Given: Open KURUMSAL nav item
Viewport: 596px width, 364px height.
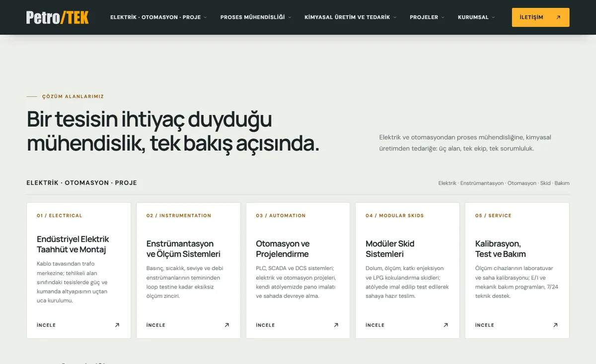Looking at the screenshot, I should coord(473,17).
